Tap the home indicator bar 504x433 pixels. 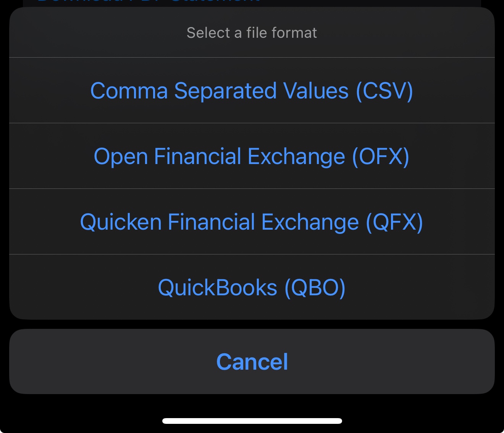[x=252, y=421]
